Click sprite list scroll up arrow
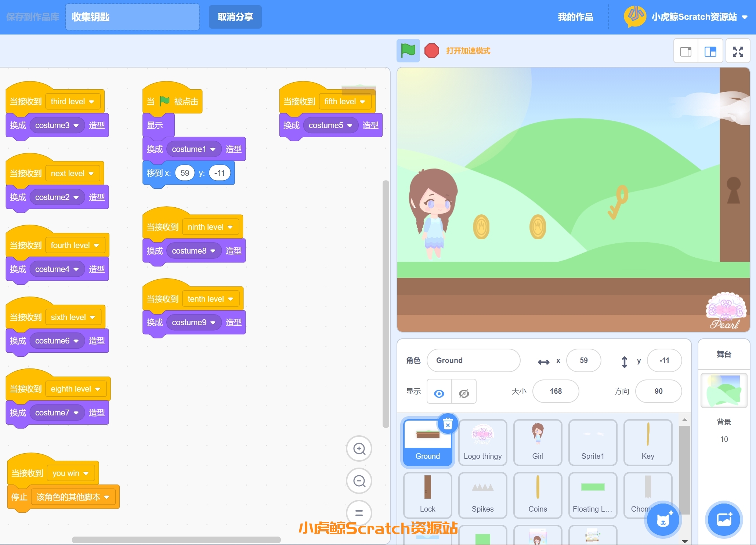This screenshot has height=545, width=756. click(x=684, y=420)
